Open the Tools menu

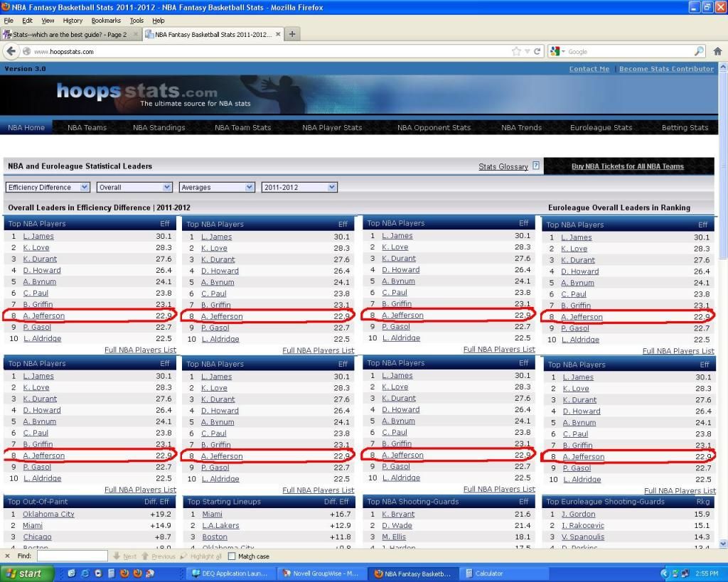click(136, 21)
